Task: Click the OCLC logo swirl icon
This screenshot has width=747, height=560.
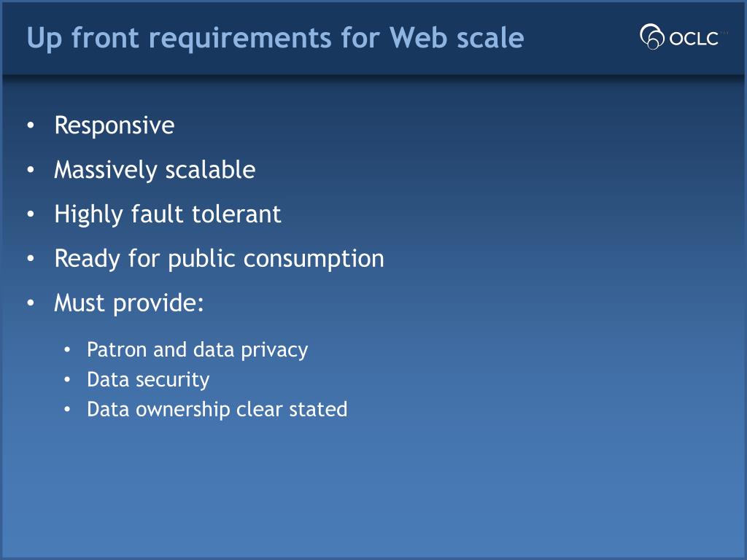Action: pos(651,36)
